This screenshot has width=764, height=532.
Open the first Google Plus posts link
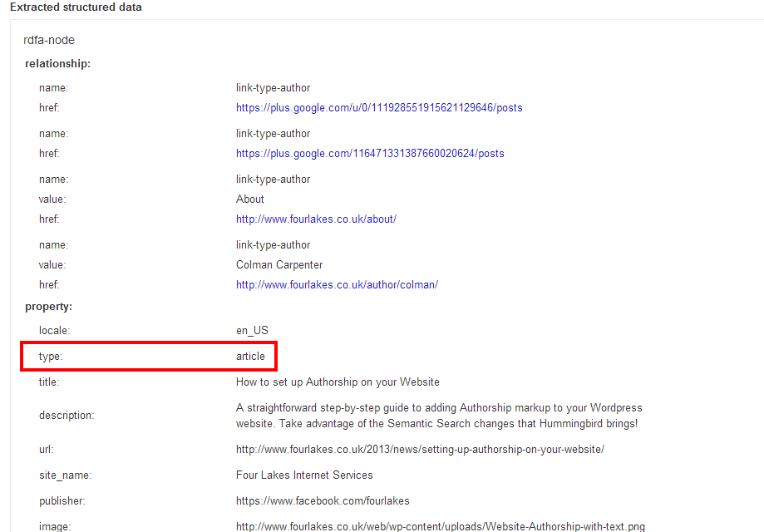pyautogui.click(x=379, y=108)
